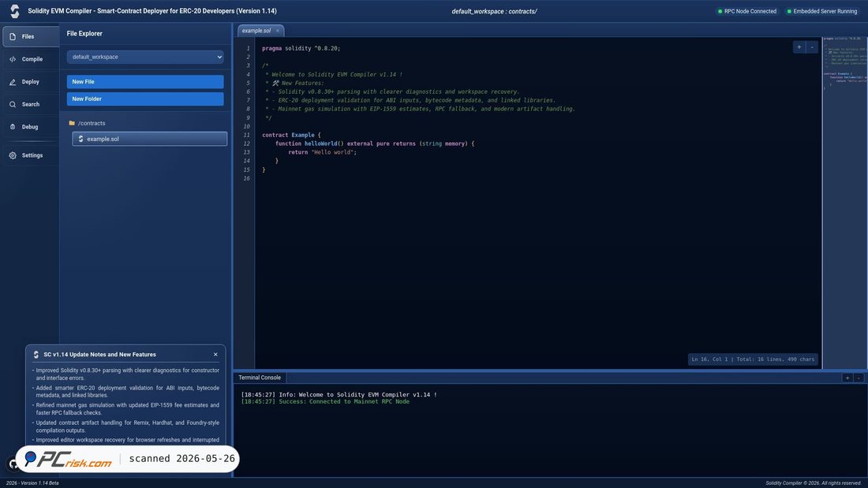This screenshot has height=488, width=868.
Task: Click the contract Example declaration line
Action: point(291,135)
